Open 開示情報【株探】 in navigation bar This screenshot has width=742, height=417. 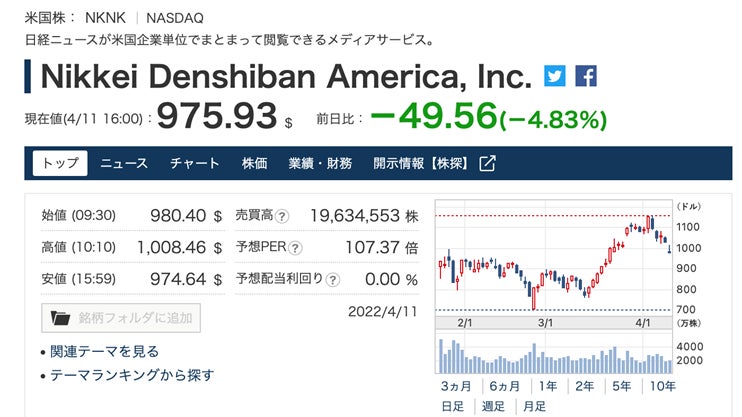416,164
